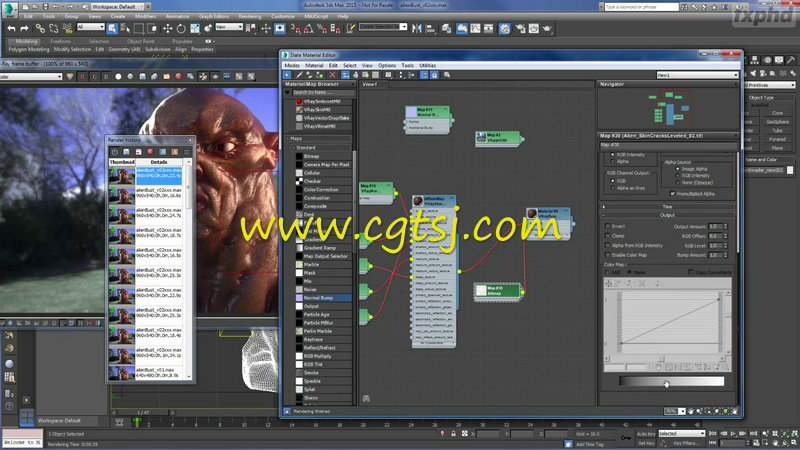Activate the Select and Move tool
Viewport: 800px width, 450px height.
tap(167, 29)
